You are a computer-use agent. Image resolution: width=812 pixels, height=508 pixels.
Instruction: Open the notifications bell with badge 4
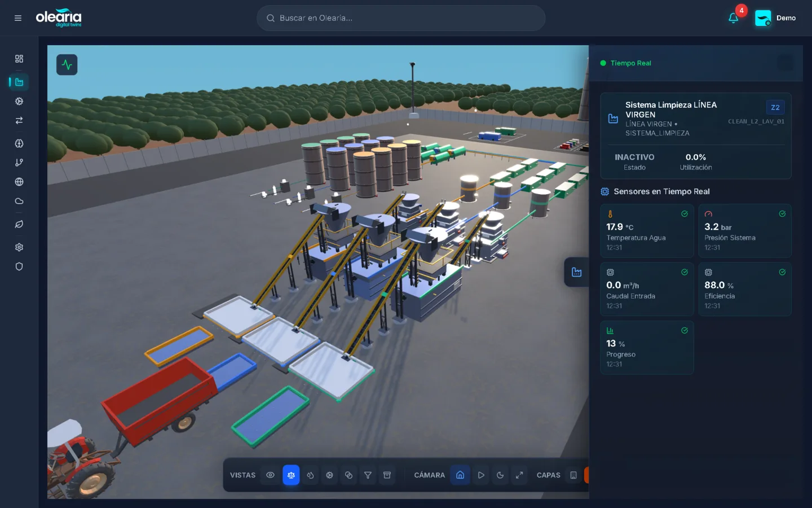point(733,18)
